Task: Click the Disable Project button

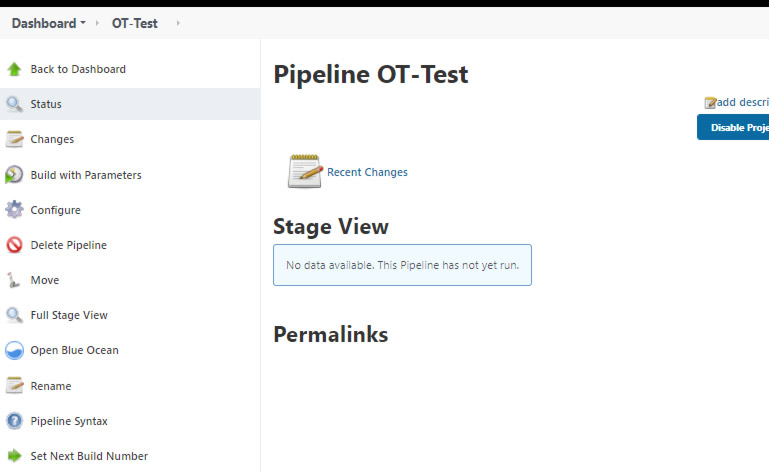Action: click(733, 127)
